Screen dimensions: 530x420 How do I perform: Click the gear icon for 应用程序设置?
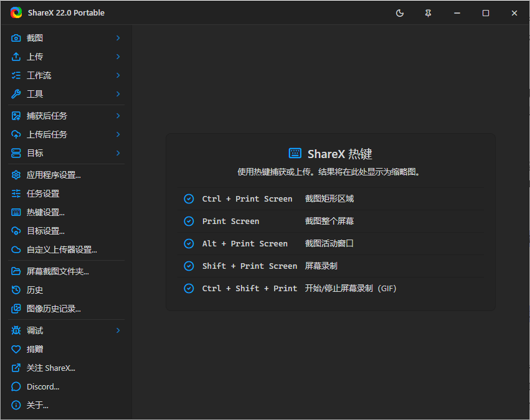tap(16, 175)
